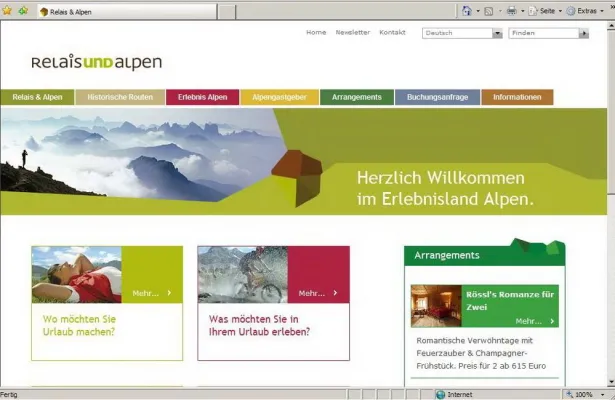Click 'Was möchten Sie in Ihrem Urlaub erleben?'
Screen dimensions: 615x400
tap(259, 325)
